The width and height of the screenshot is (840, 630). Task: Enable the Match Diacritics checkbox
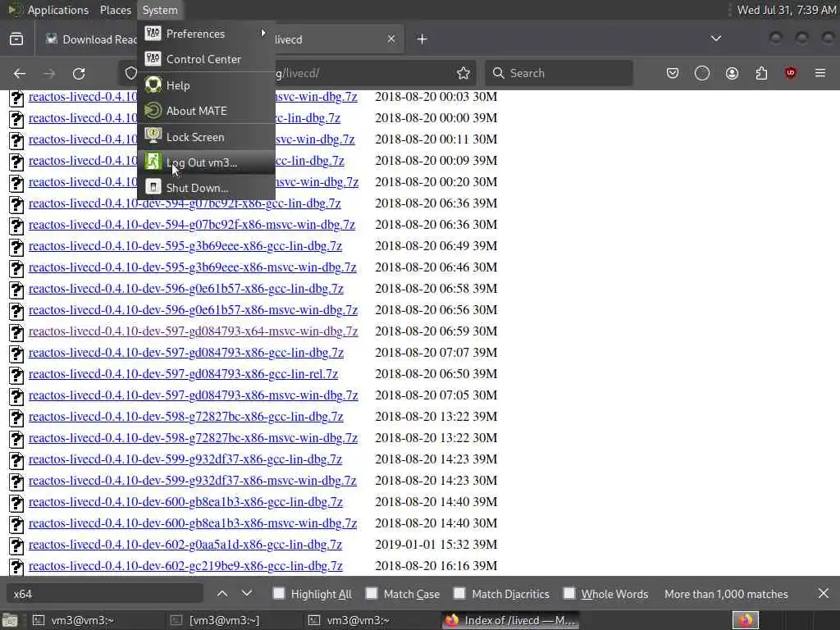pyautogui.click(x=459, y=594)
